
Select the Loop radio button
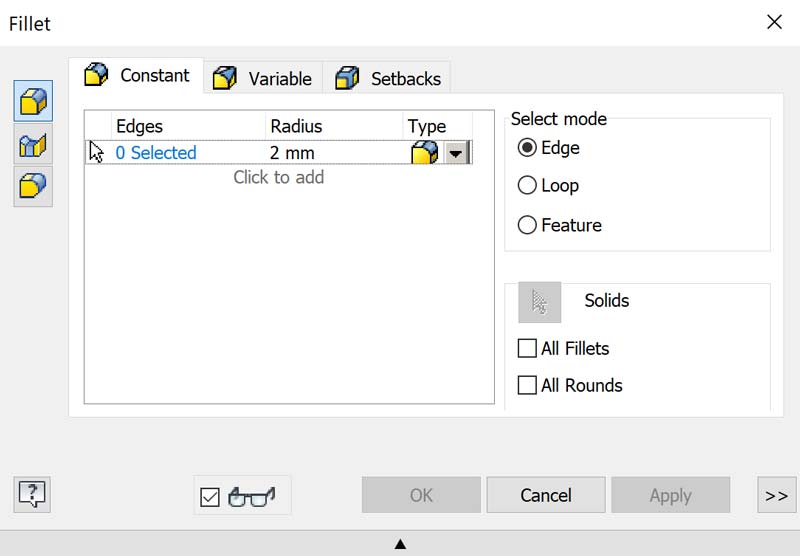click(527, 185)
